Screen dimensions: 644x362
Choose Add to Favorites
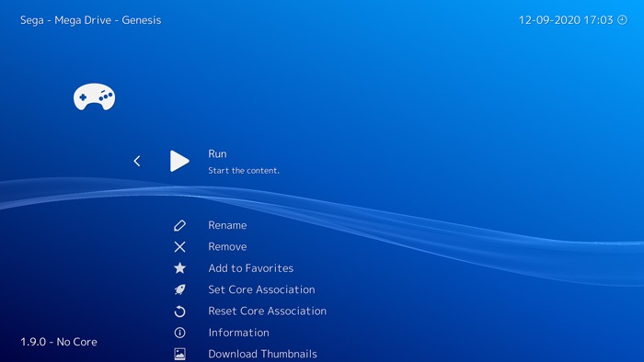point(251,268)
